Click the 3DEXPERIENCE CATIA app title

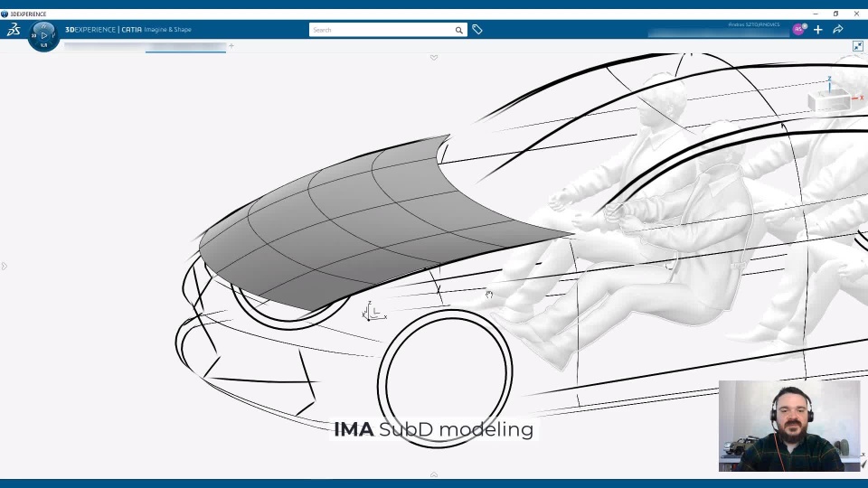coord(127,30)
